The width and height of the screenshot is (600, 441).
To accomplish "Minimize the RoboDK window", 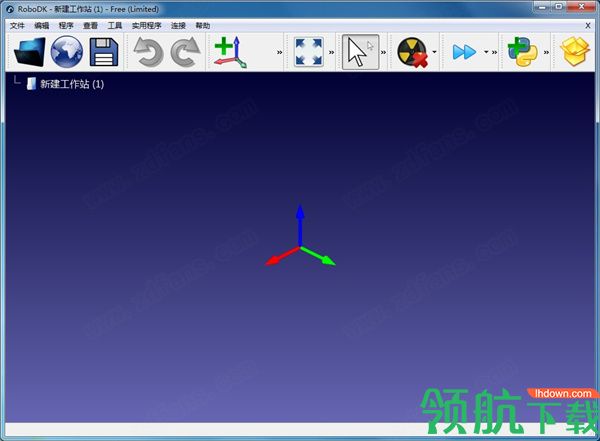I will coord(542,7).
